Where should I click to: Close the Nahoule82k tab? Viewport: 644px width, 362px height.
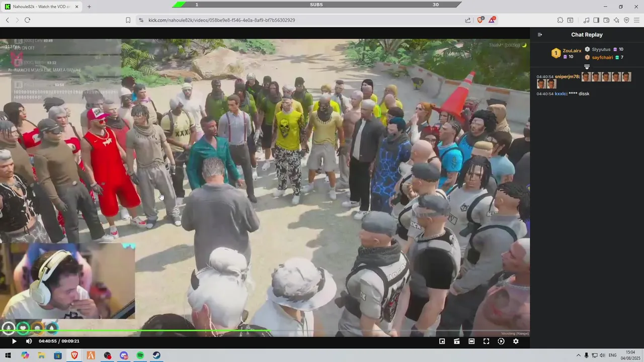click(76, 7)
